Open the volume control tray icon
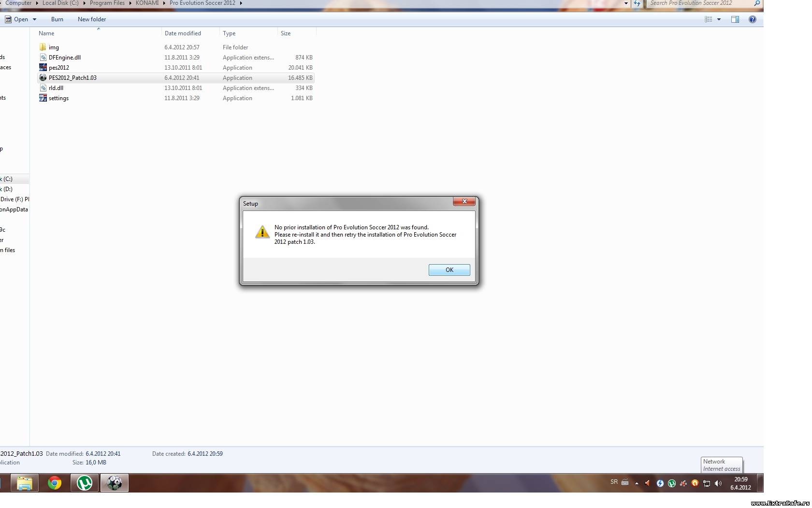Viewport: 812px width, 508px height. click(x=718, y=483)
